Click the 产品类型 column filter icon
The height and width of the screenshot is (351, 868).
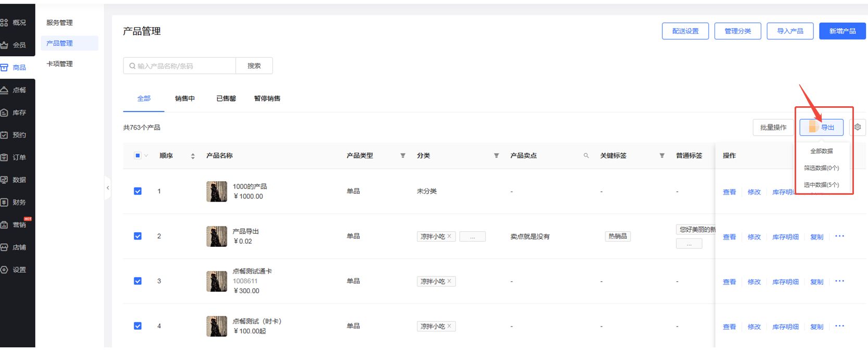pyautogui.click(x=402, y=156)
